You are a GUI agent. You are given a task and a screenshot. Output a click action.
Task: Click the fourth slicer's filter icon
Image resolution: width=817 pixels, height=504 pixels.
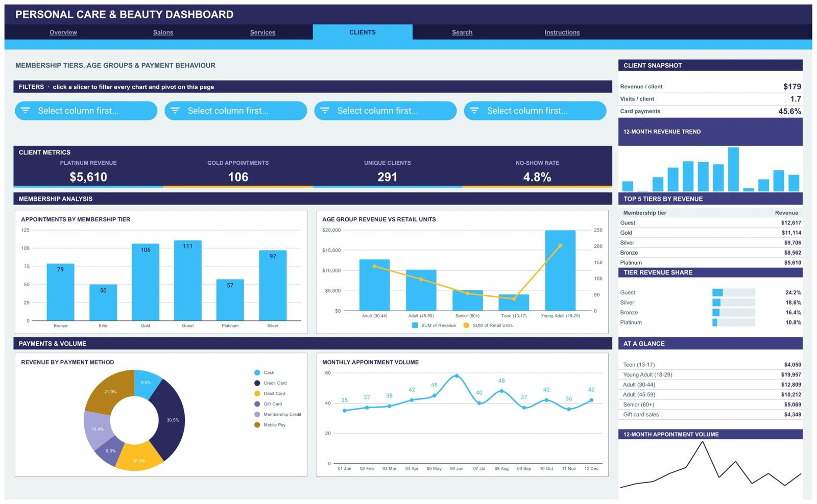pos(474,111)
